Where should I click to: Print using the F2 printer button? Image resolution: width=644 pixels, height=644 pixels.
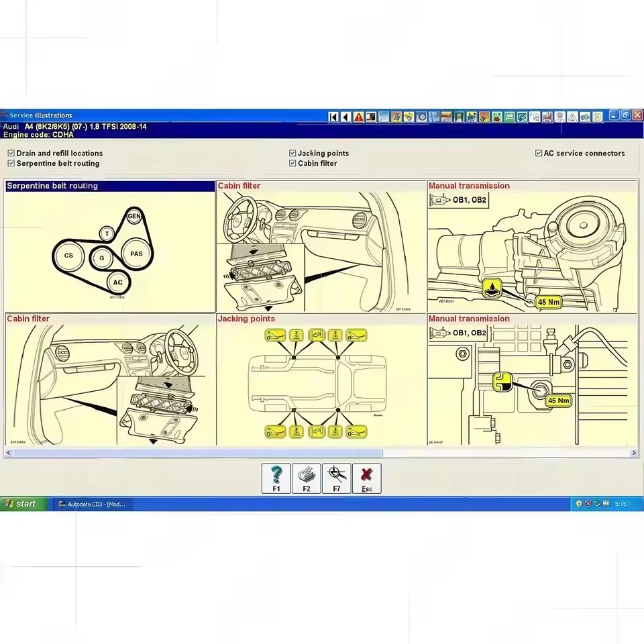click(307, 478)
